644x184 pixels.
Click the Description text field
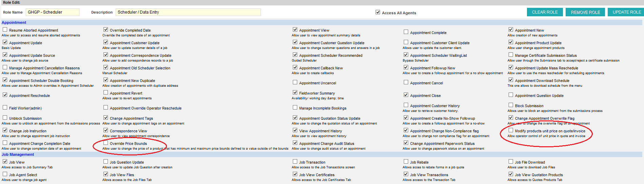click(x=188, y=12)
